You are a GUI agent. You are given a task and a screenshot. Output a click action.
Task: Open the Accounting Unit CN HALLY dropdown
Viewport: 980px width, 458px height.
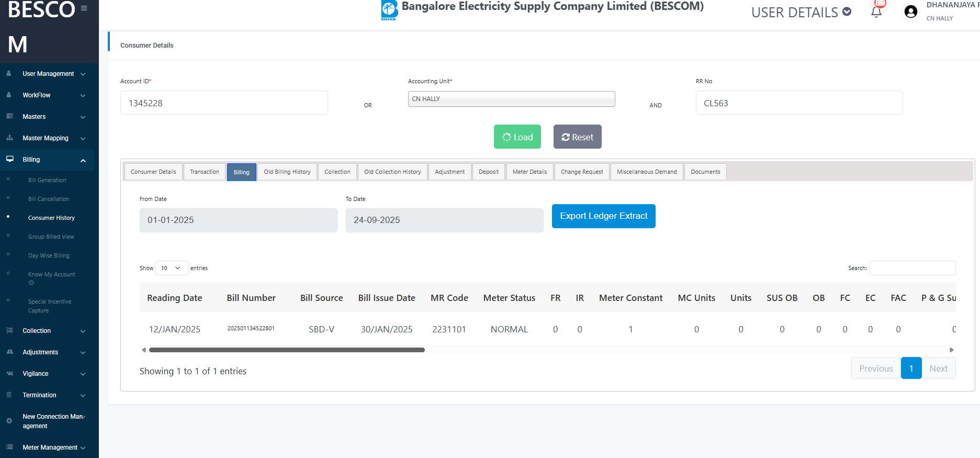(511, 99)
